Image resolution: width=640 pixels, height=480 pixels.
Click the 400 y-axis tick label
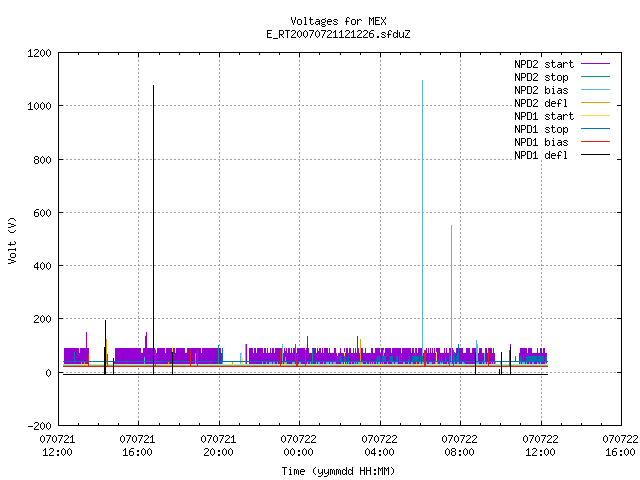[42, 266]
